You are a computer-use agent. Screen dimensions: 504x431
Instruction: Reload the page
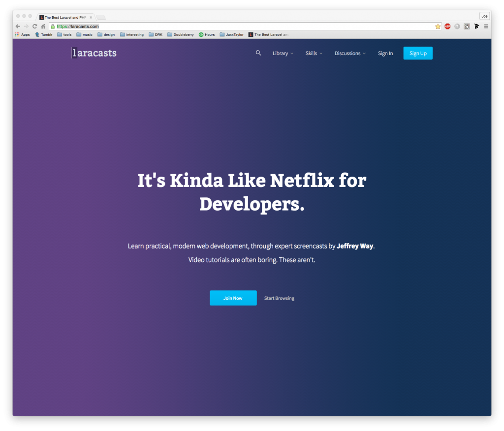35,27
